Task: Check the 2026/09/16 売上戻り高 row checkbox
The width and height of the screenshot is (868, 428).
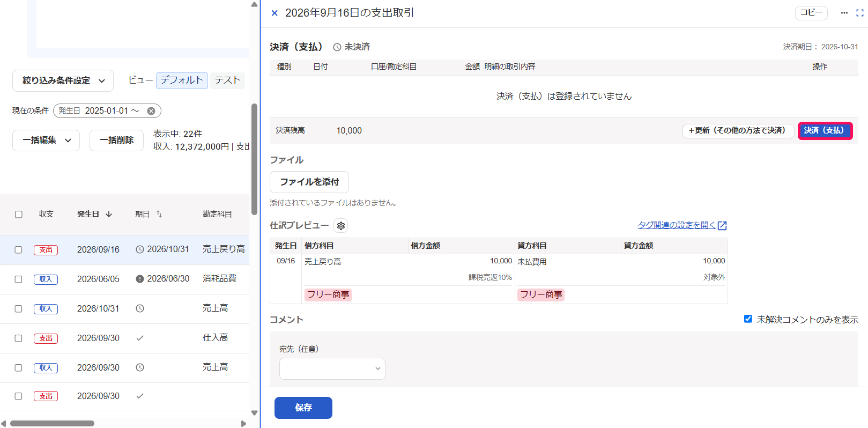Action: coord(18,250)
